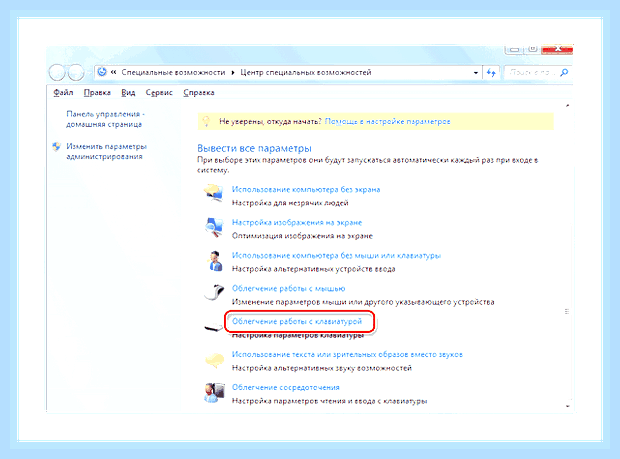620x459 pixels.
Task: Click text Настройка для незрячих людей
Action: 290,203
